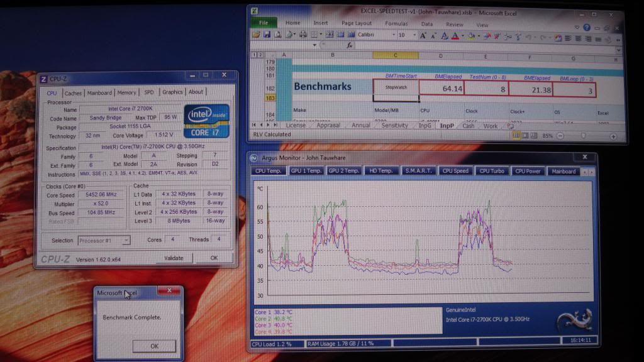The width and height of the screenshot is (644, 362).
Task: Open the Fill Color dropdown arrow
Action: [x=479, y=36]
